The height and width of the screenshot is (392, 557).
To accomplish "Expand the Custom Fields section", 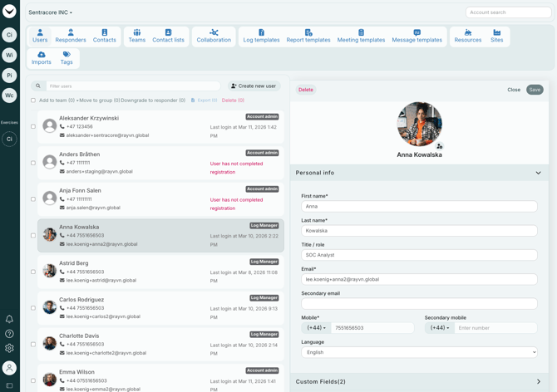I will click(x=538, y=382).
